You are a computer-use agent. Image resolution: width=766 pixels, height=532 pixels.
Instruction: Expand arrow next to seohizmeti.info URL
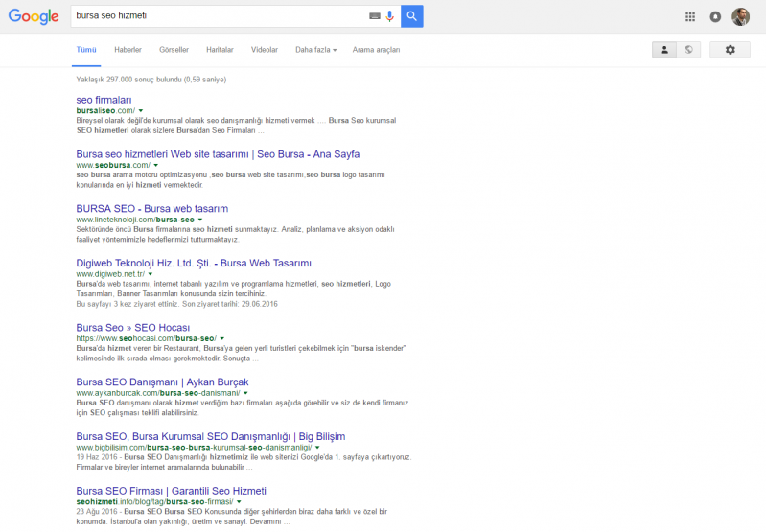[239, 501]
